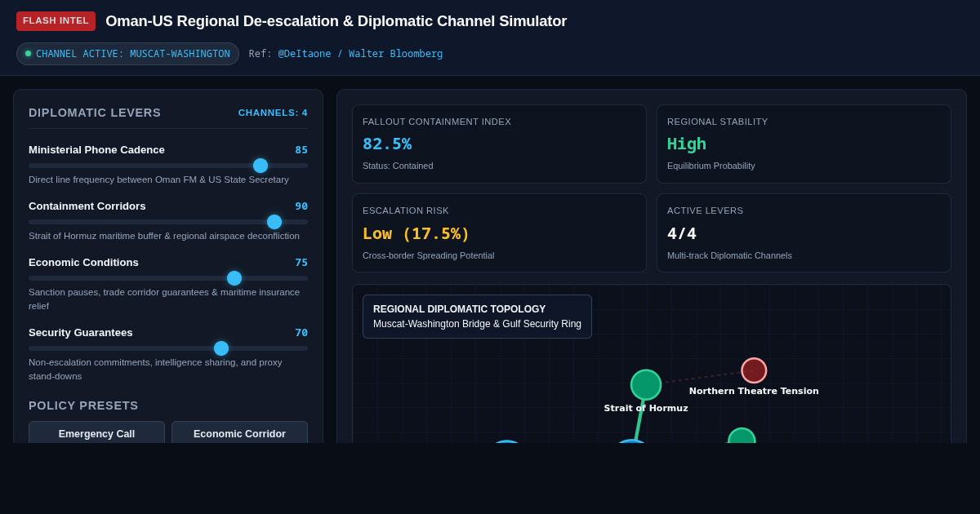Click the 4/4 active levers value
This screenshot has width=980, height=514.
682,233
